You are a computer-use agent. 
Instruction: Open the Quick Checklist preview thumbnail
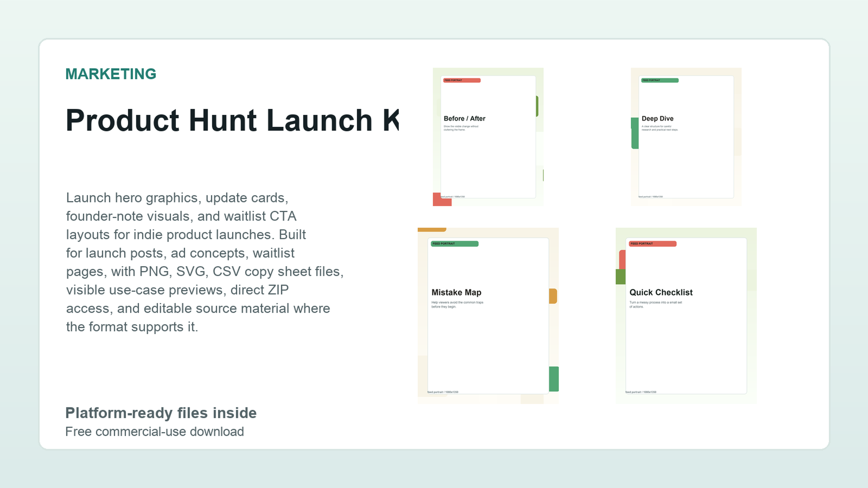[x=686, y=316]
